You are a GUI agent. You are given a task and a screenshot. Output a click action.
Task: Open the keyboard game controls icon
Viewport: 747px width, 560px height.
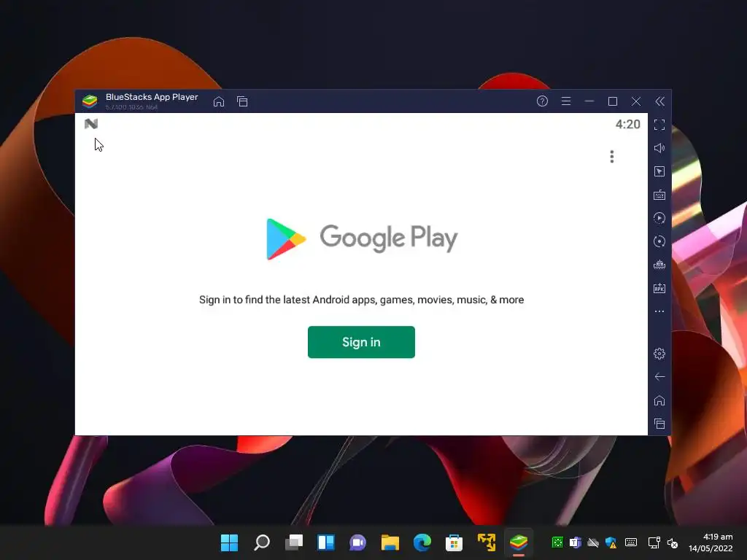pyautogui.click(x=659, y=195)
